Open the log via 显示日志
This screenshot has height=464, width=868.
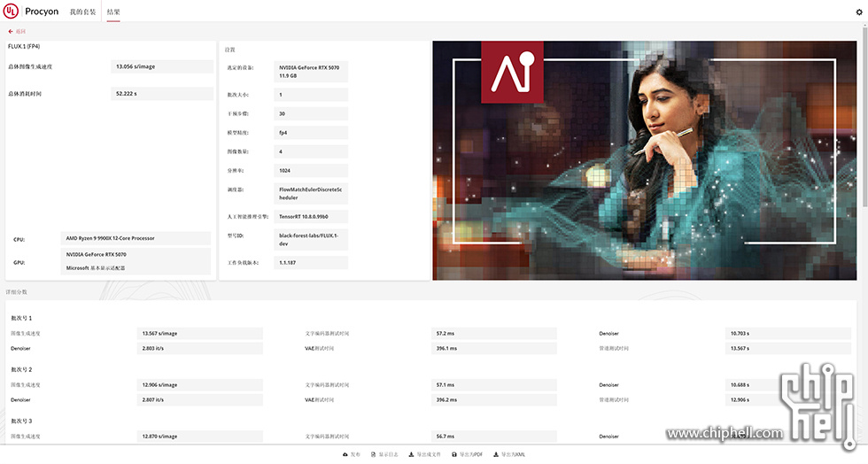click(x=384, y=454)
